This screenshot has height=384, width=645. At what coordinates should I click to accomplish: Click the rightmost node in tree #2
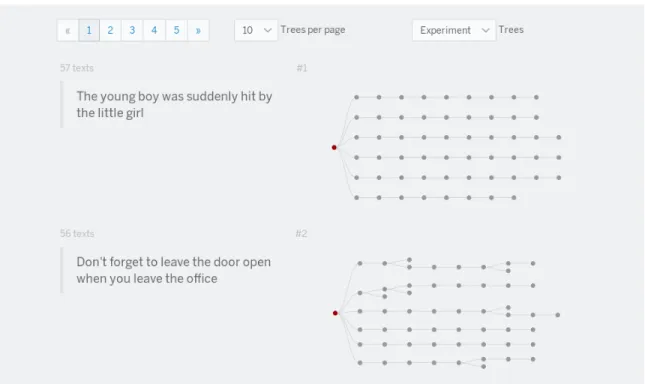(x=558, y=315)
